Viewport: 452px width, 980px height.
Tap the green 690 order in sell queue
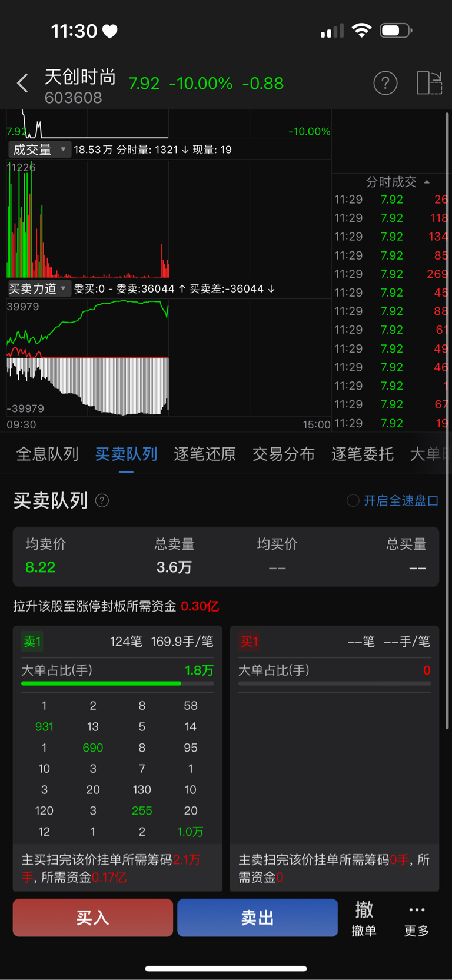point(93,748)
